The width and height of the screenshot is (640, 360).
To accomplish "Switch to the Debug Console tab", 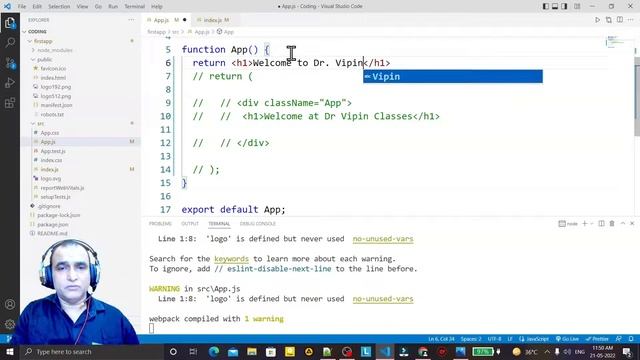I will (258, 224).
